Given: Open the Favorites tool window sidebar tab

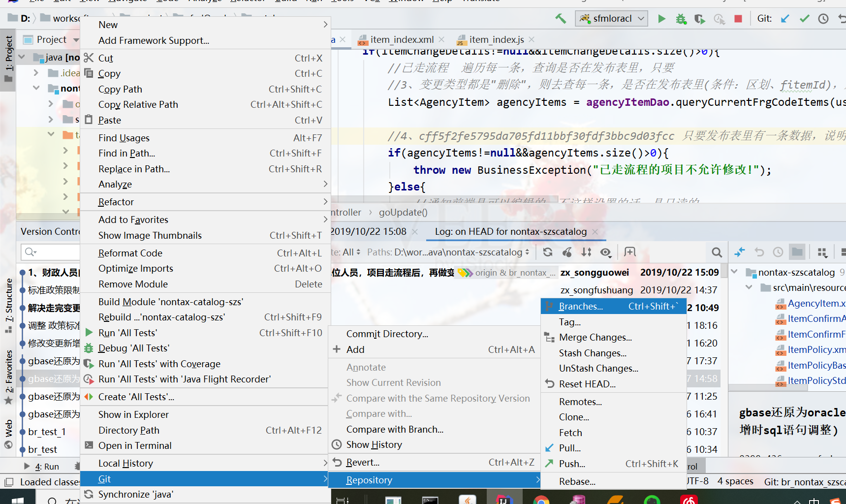Looking at the screenshot, I should pyautogui.click(x=9, y=377).
